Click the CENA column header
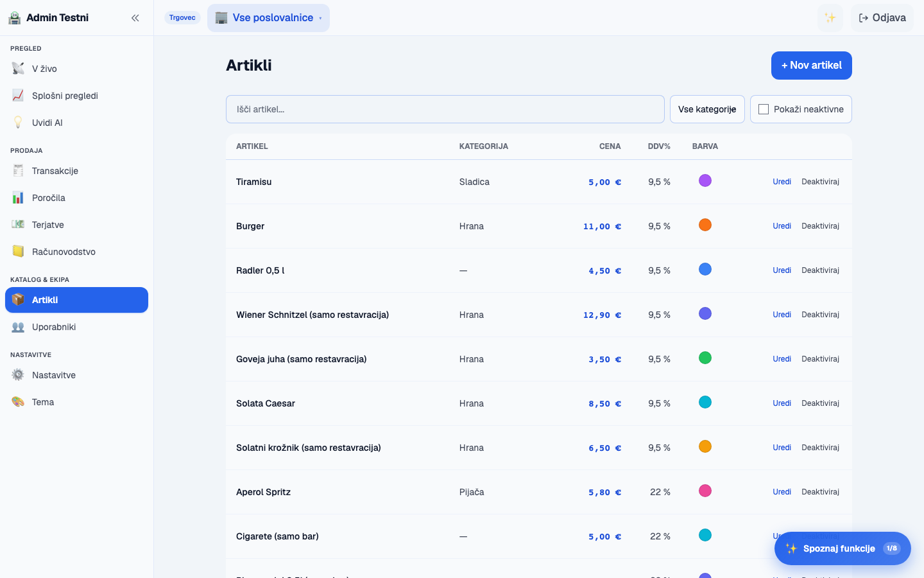 click(x=610, y=146)
